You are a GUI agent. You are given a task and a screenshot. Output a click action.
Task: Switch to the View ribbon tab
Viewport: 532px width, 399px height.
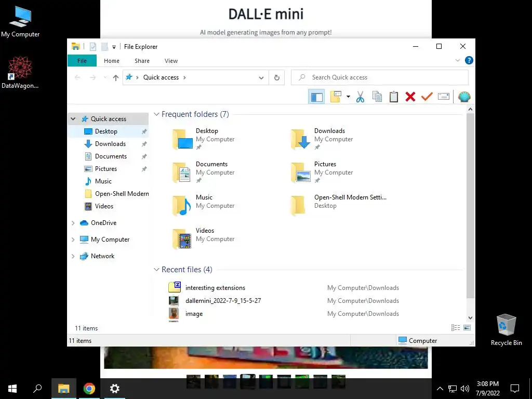click(x=171, y=61)
